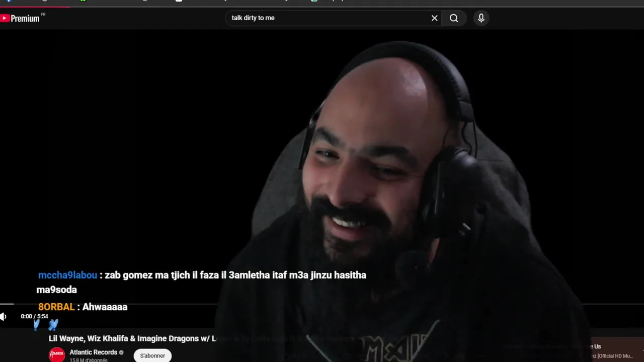Click the Ahwaaaaa chat message

(x=105, y=307)
